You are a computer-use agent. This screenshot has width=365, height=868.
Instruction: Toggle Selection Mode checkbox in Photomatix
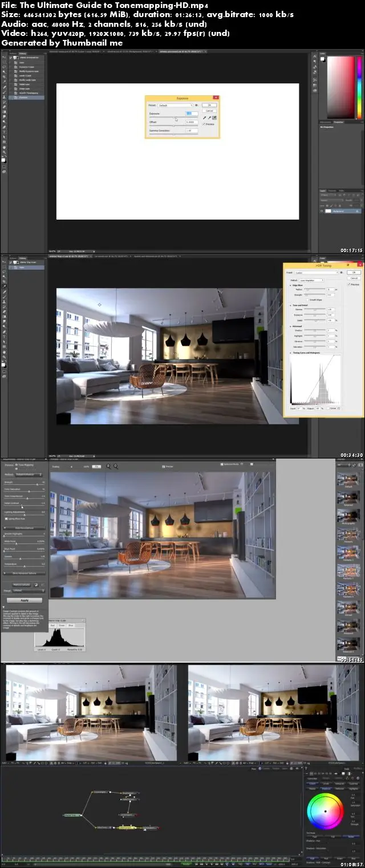click(x=222, y=465)
